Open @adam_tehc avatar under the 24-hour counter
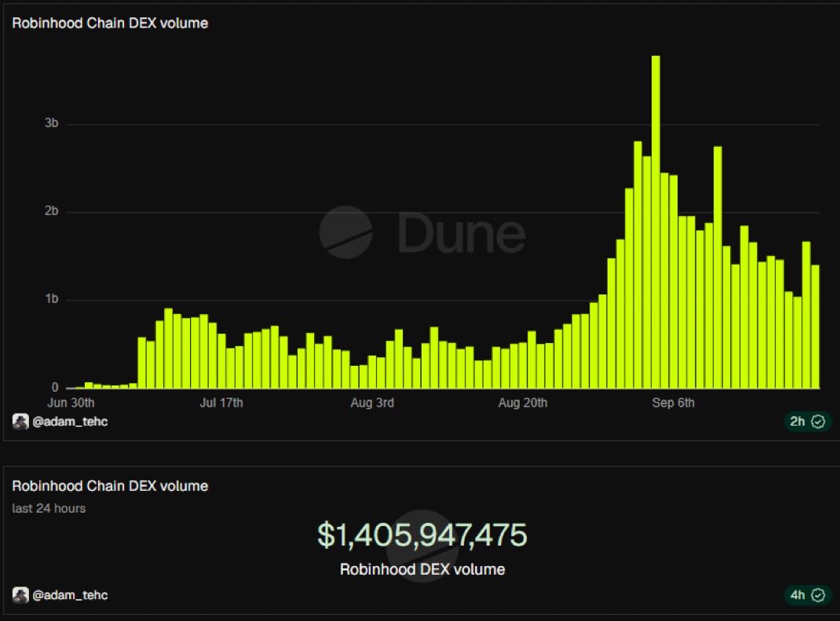Image resolution: width=840 pixels, height=621 pixels. point(20,595)
